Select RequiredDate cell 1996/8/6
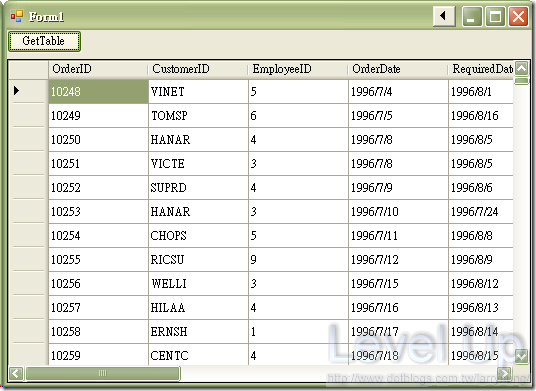This screenshot has width=536, height=391. tap(481, 188)
